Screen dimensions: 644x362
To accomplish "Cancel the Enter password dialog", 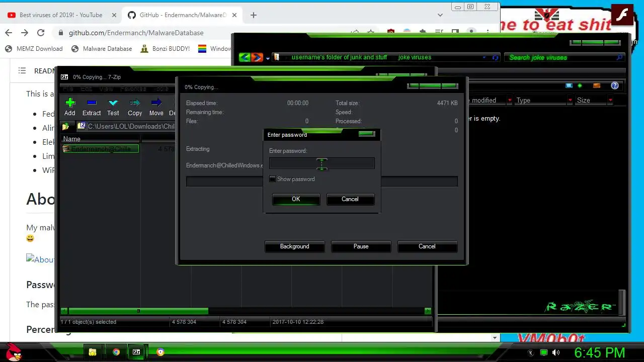I will tap(350, 199).
